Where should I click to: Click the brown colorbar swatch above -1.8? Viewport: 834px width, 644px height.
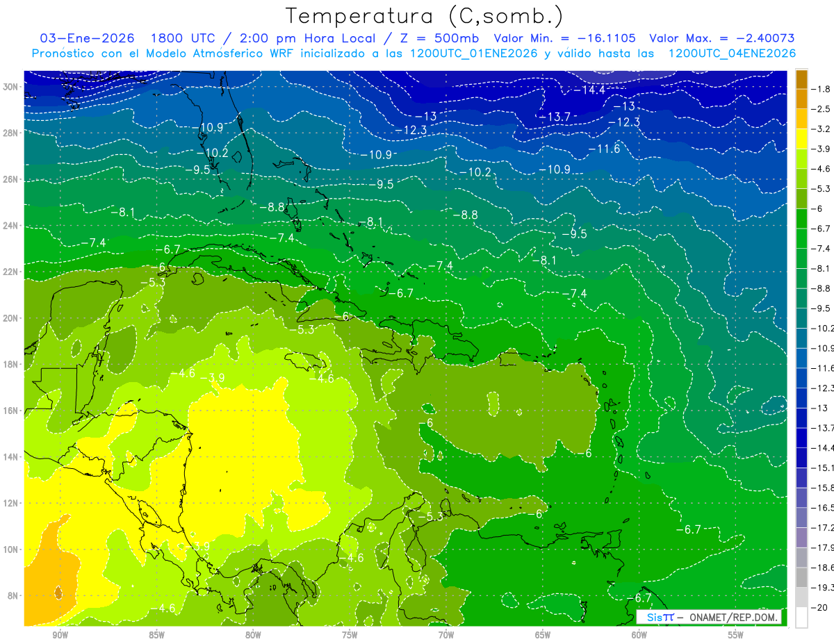pos(801,79)
